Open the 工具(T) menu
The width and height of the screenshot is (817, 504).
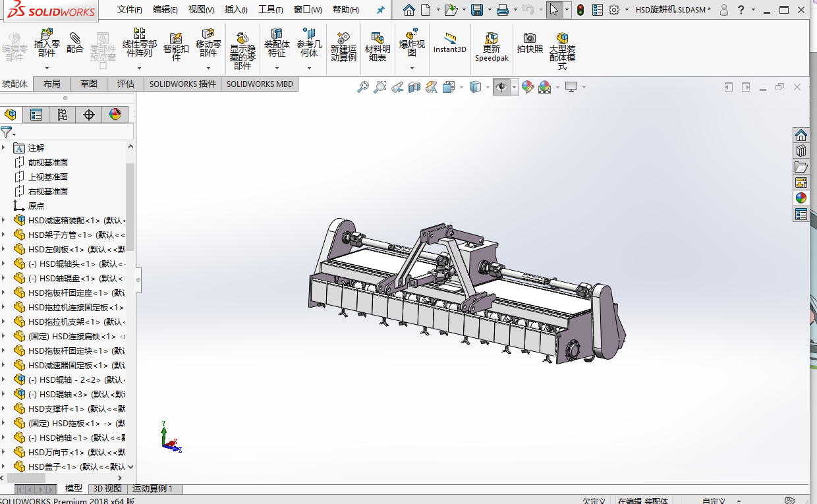(271, 10)
